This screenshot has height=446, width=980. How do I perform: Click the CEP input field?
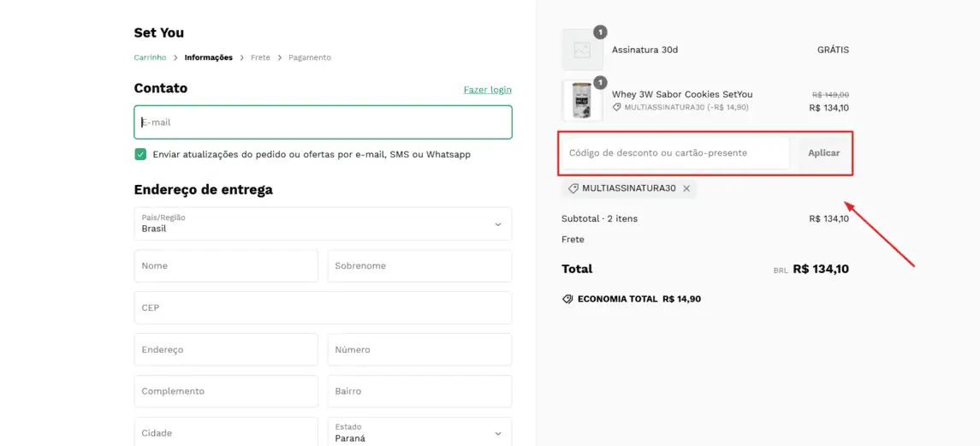point(324,308)
